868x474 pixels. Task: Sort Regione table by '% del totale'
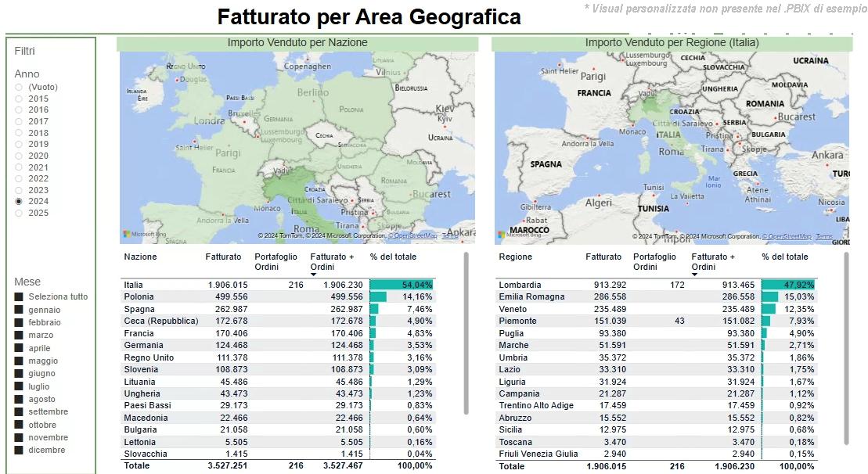pyautogui.click(x=784, y=257)
